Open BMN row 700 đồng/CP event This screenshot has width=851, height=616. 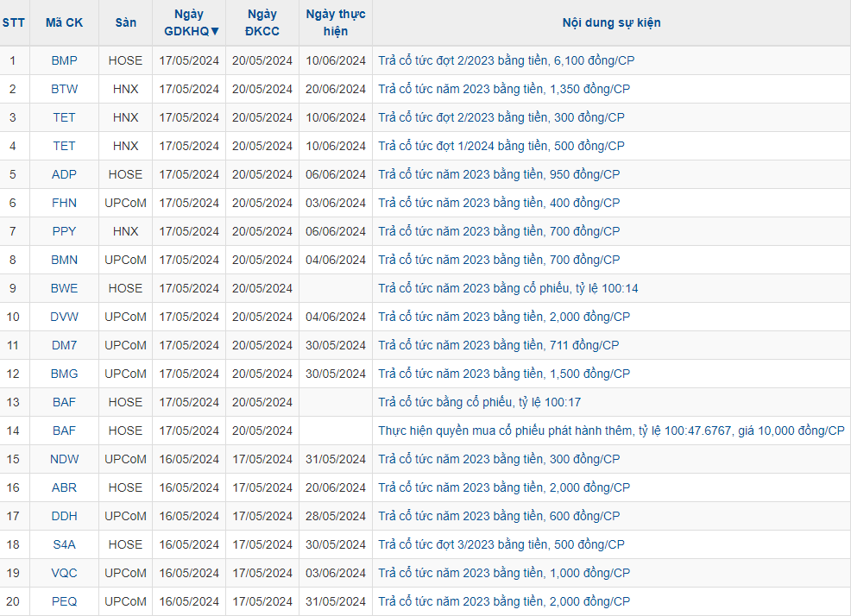[499, 260]
